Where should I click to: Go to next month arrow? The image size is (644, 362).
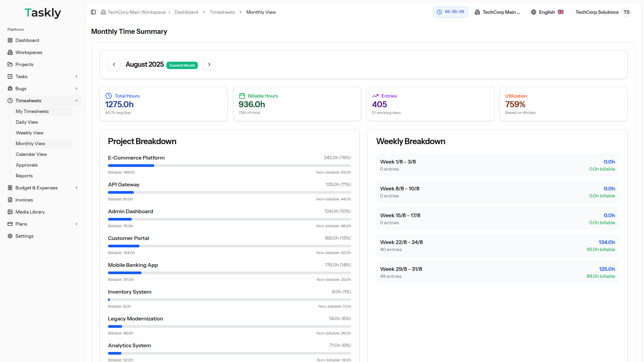click(x=209, y=64)
